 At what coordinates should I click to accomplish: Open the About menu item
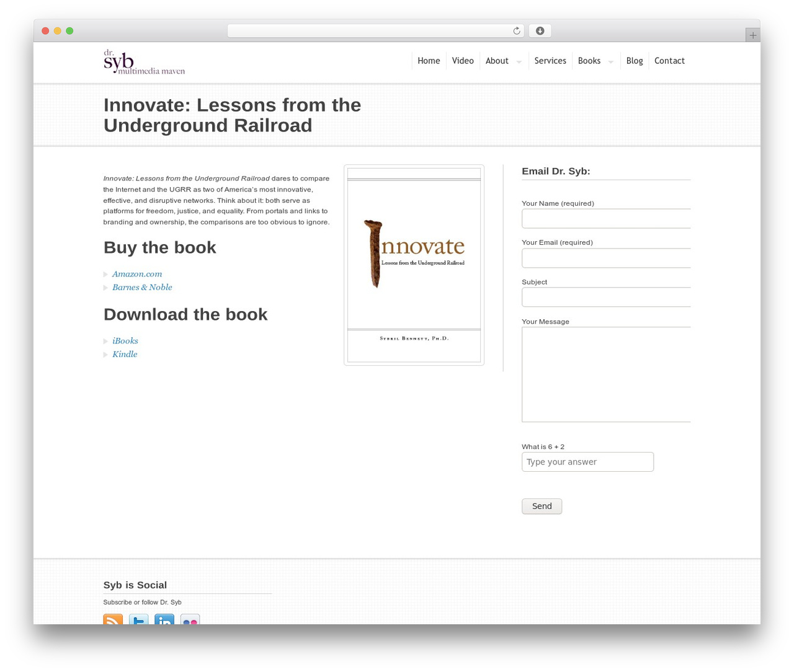click(x=497, y=61)
